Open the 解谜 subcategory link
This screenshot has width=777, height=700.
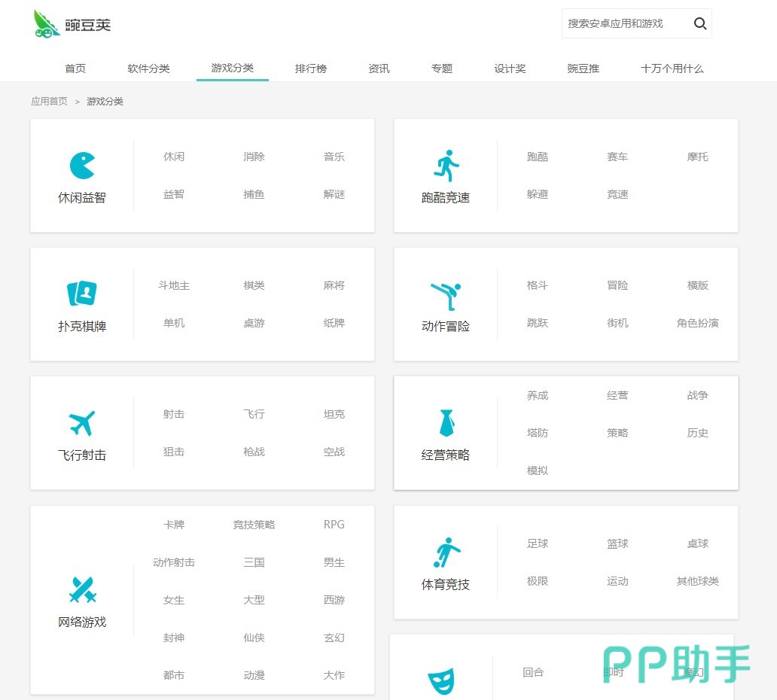point(334,194)
